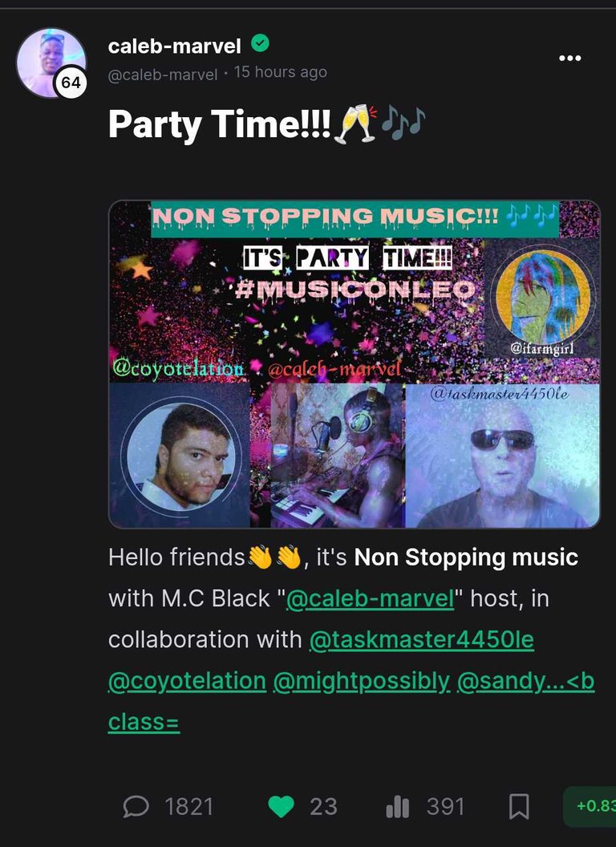
Task: Open the @coyotelation mention link
Action: 187,681
